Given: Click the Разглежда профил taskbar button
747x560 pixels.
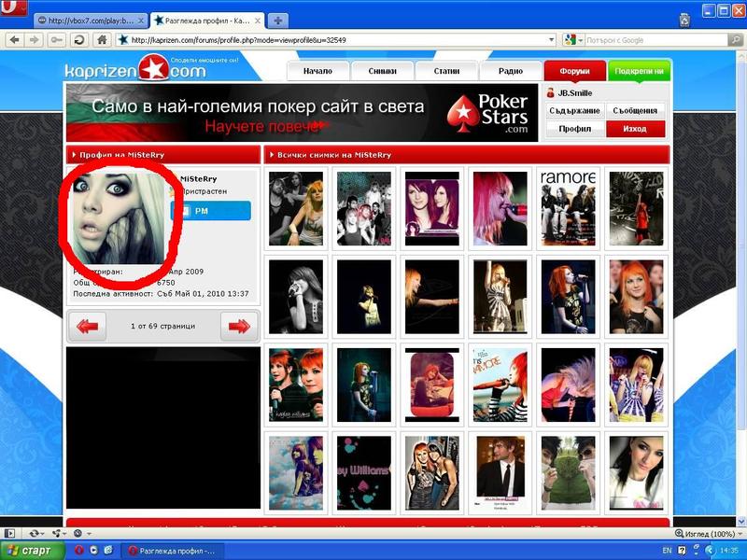Looking at the screenshot, I should [x=172, y=551].
